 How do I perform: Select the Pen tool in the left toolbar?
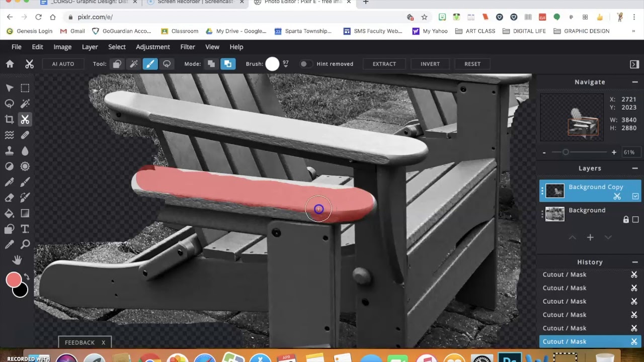(x=9, y=182)
